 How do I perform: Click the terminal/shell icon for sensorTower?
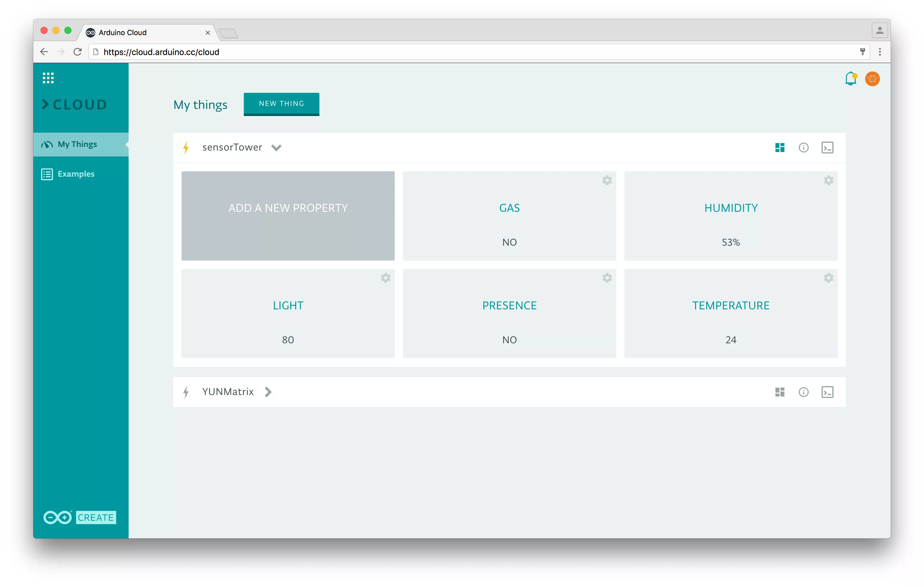click(x=827, y=147)
